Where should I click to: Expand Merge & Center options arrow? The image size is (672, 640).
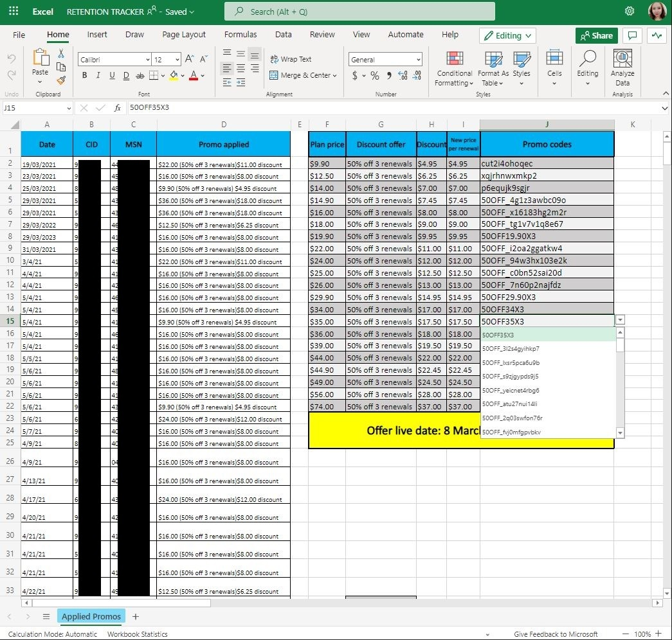click(335, 75)
